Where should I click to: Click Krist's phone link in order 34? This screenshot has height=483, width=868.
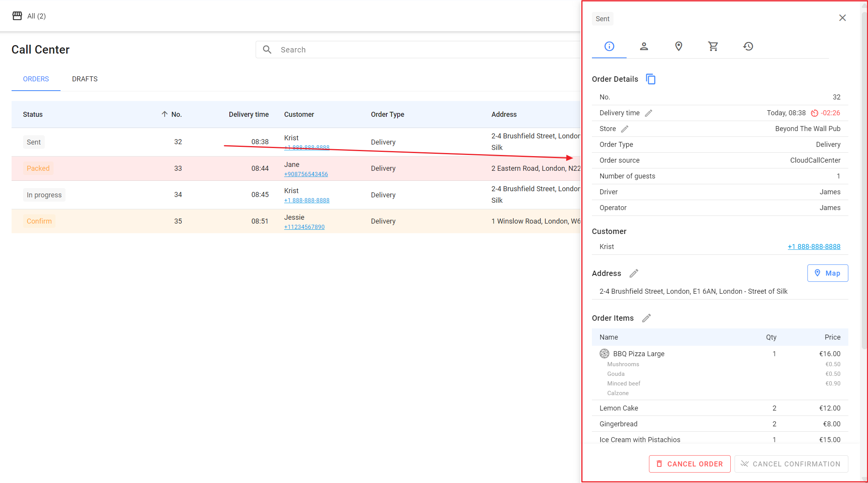[x=307, y=200]
